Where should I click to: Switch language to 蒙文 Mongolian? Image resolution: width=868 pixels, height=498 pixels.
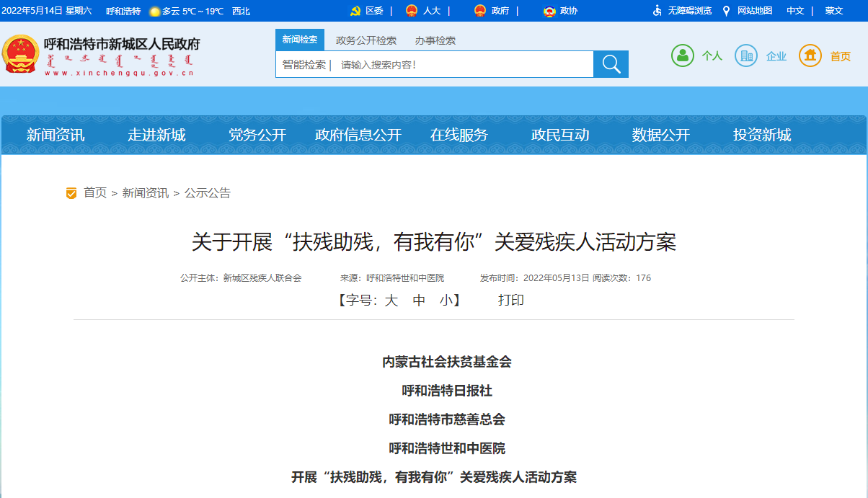click(x=834, y=11)
